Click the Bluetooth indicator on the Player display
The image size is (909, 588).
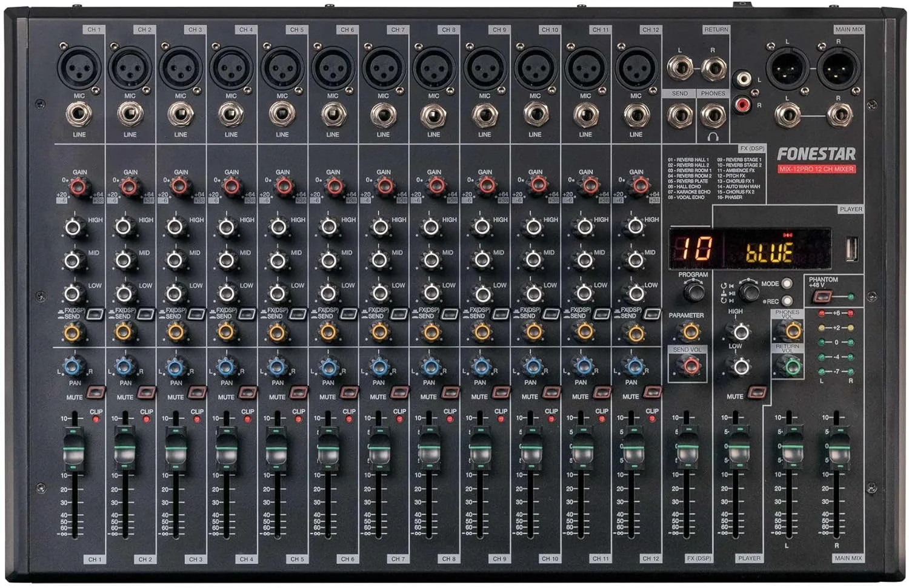pyautogui.click(x=787, y=234)
